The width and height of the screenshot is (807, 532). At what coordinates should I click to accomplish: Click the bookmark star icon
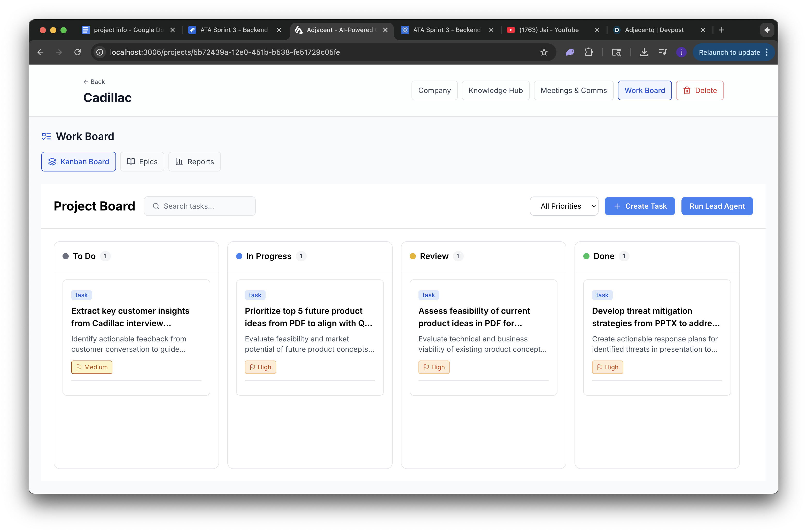point(544,52)
